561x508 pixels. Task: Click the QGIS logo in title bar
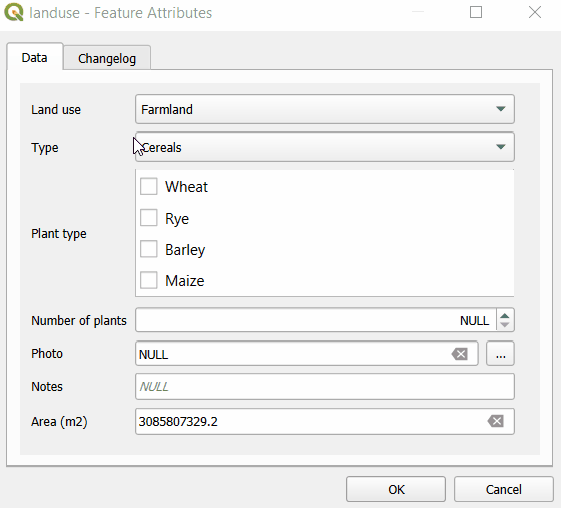coord(14,12)
